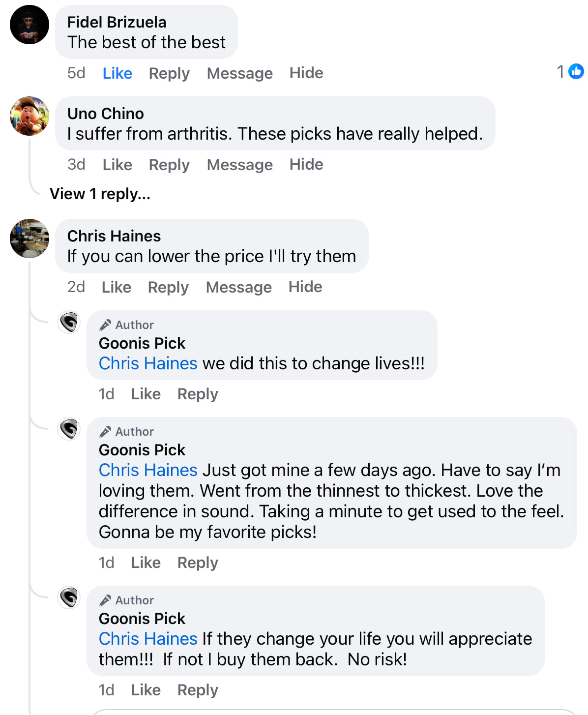Hide Uno Chino's arthritis comment
The image size is (588, 715).
306,165
